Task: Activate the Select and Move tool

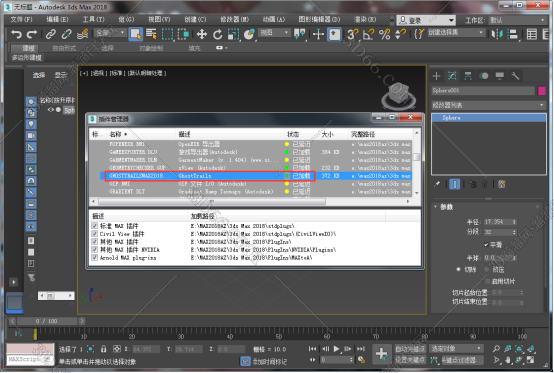Action: coord(201,34)
